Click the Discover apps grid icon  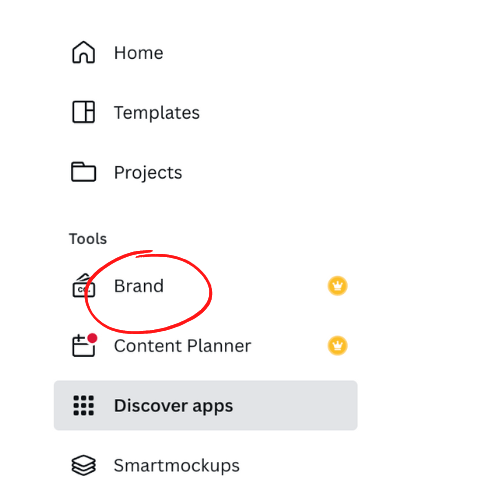coord(83,405)
